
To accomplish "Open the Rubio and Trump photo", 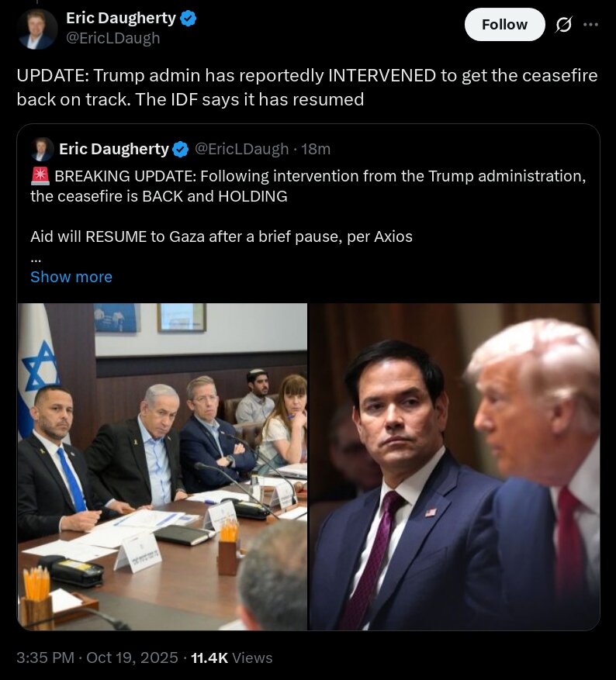I will [x=455, y=467].
